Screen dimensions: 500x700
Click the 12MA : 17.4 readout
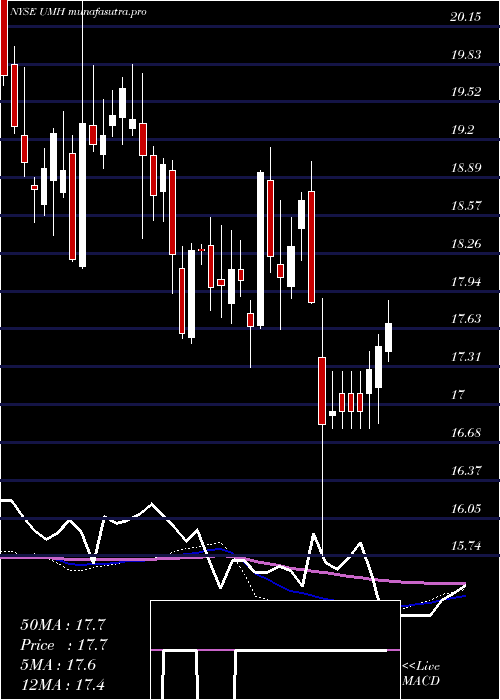point(62,684)
